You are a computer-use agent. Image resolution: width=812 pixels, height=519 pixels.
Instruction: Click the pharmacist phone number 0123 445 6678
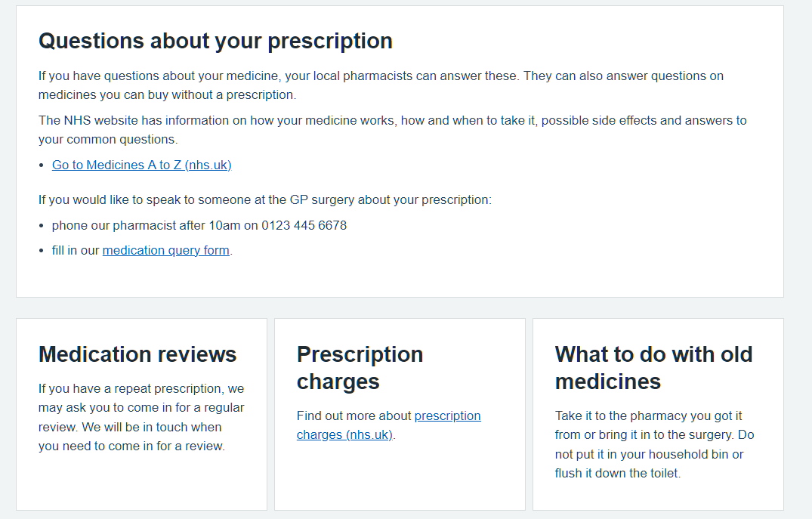pyautogui.click(x=304, y=225)
